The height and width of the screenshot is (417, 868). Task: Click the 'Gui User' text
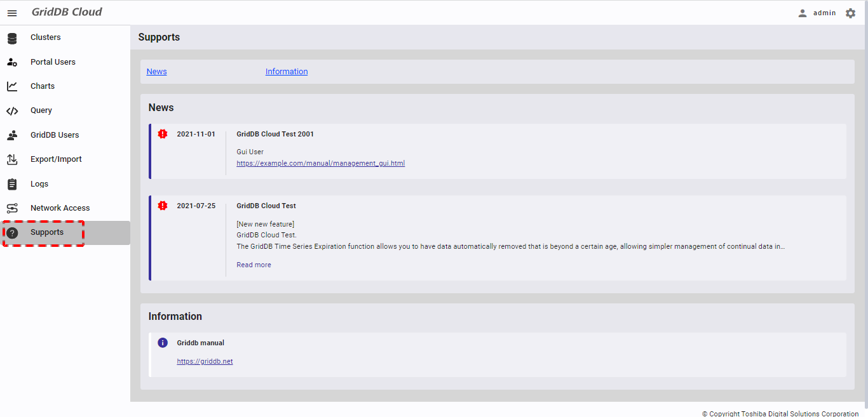click(x=250, y=152)
